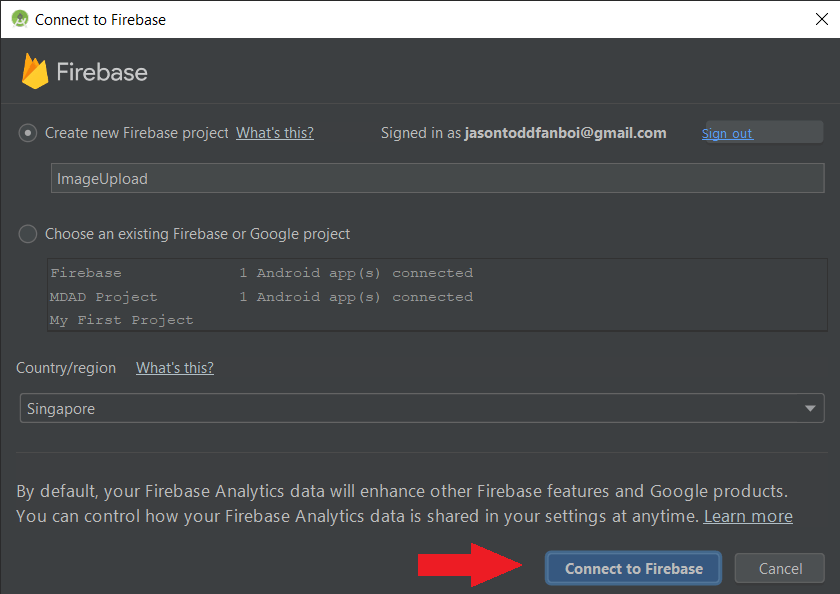
Task: Sign out of the Google account
Action: (x=727, y=133)
